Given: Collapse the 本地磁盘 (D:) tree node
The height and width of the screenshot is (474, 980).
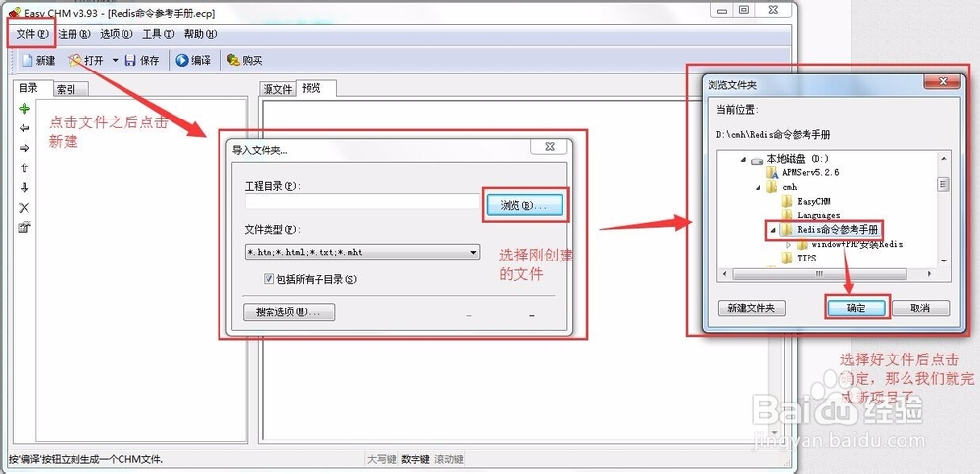Looking at the screenshot, I should pos(743,159).
